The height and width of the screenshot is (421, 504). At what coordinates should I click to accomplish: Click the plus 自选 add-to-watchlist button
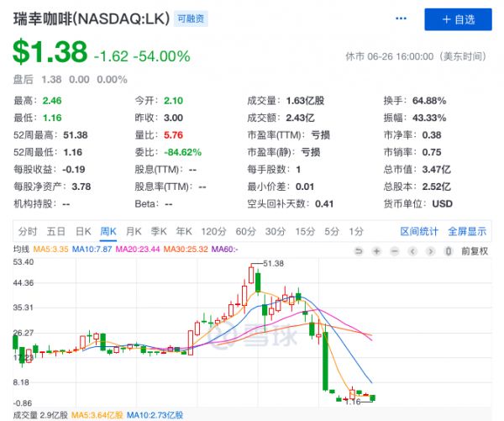pyautogui.click(x=458, y=20)
